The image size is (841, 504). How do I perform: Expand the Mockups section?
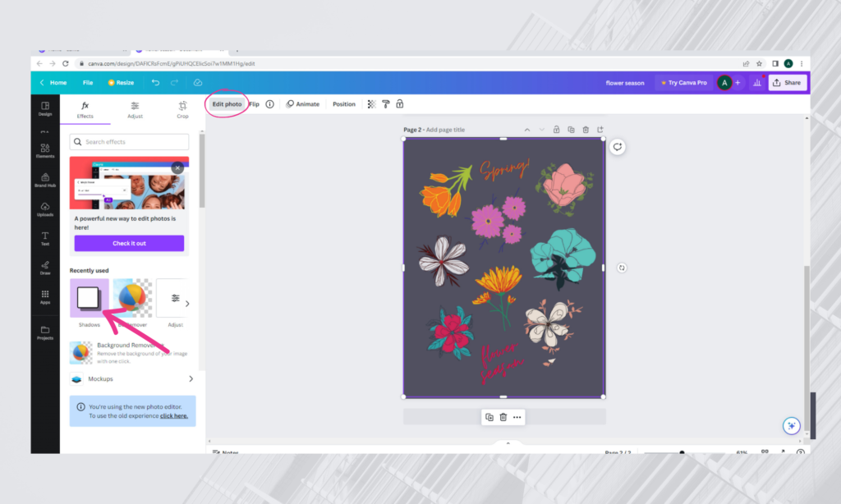click(x=131, y=378)
